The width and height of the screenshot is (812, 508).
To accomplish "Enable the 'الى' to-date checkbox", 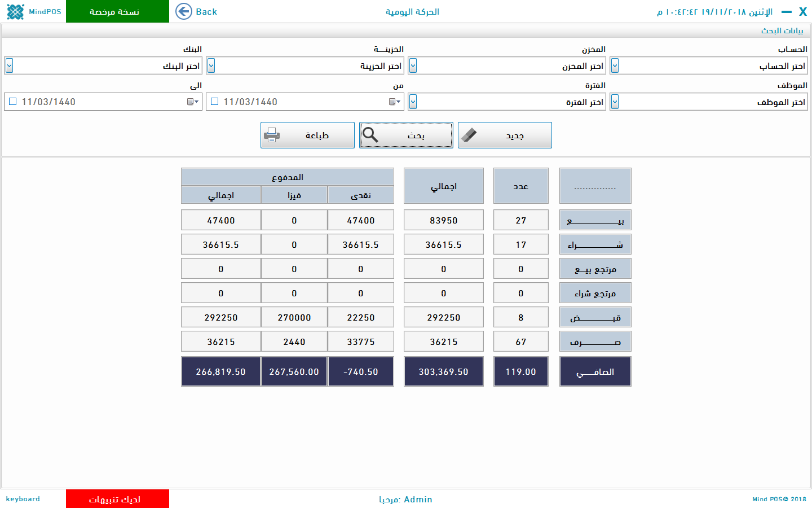I will tap(12, 102).
